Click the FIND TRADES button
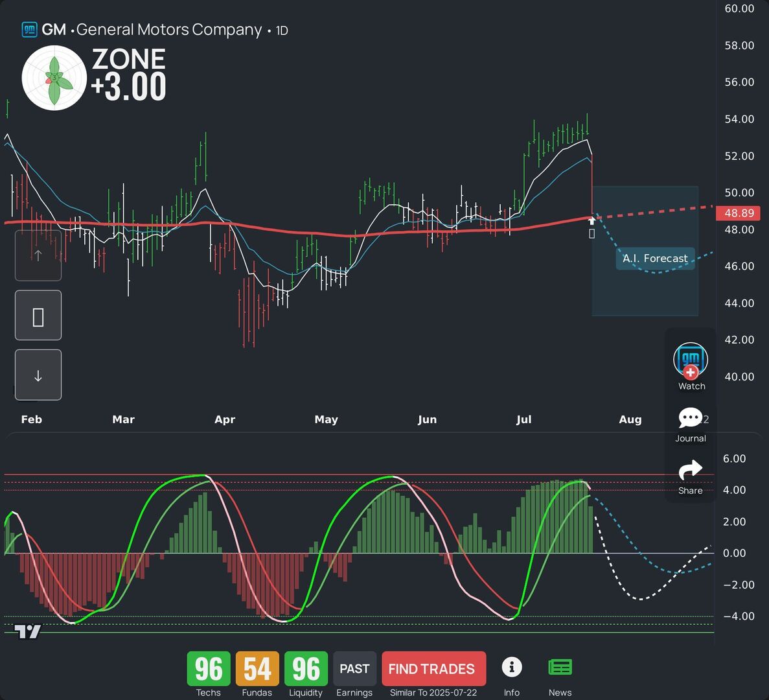This screenshot has height=700, width=769. 433,669
